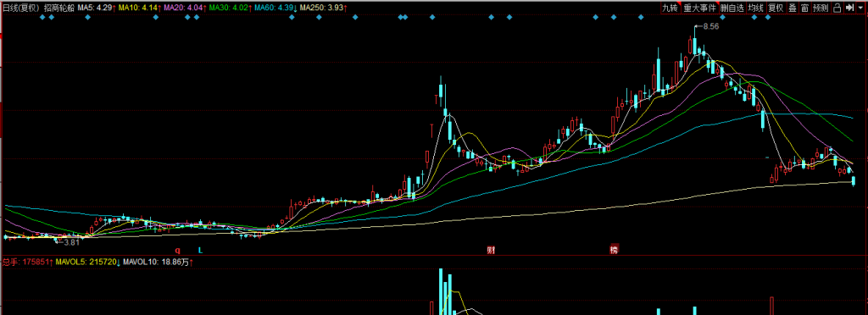Open the 重大事件 events button
This screenshot has height=315, width=868.
point(700,8)
